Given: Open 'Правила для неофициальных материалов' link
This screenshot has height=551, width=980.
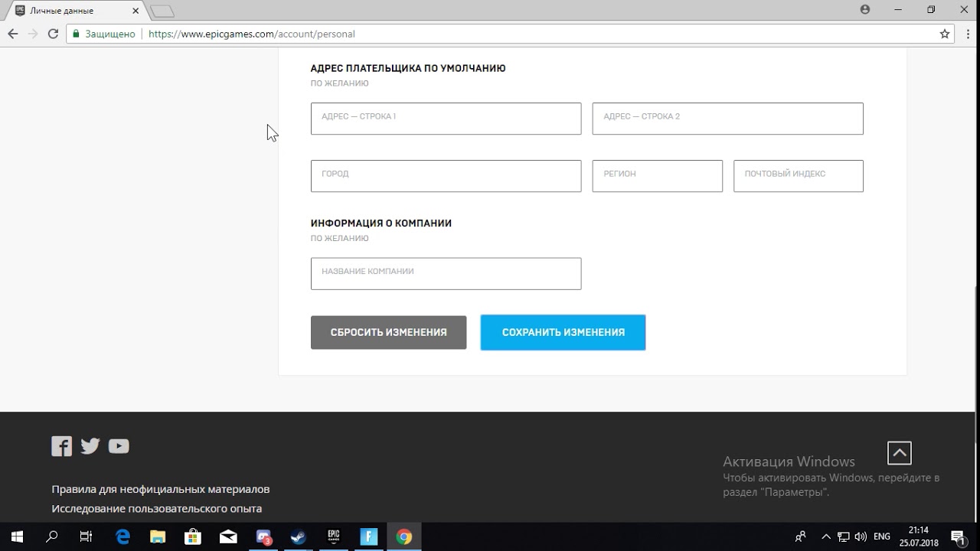Looking at the screenshot, I should click(x=161, y=489).
